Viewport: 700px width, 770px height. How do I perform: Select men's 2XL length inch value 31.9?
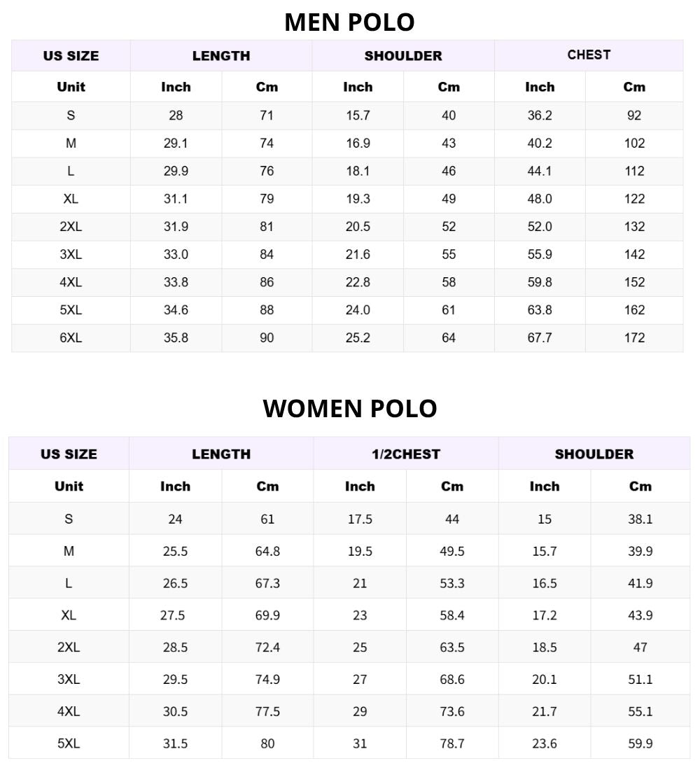(176, 227)
